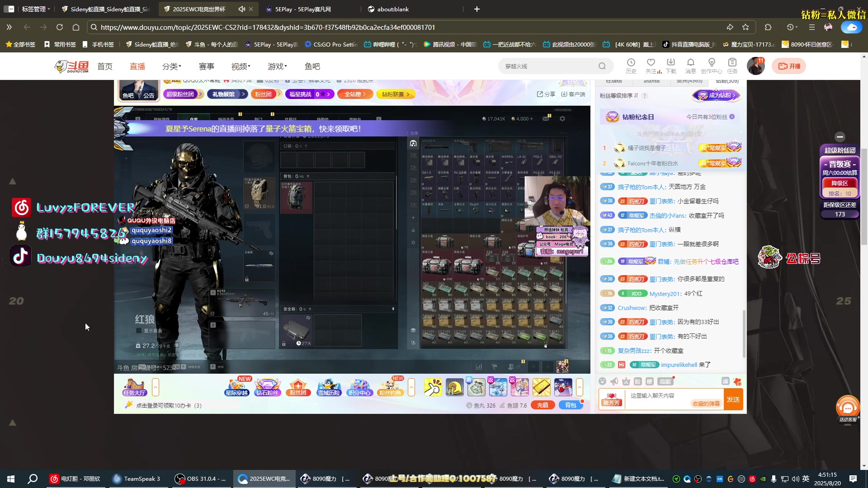Screen dimensions: 868x488
Task: Bookmark page with the star icon
Action: [745, 27]
